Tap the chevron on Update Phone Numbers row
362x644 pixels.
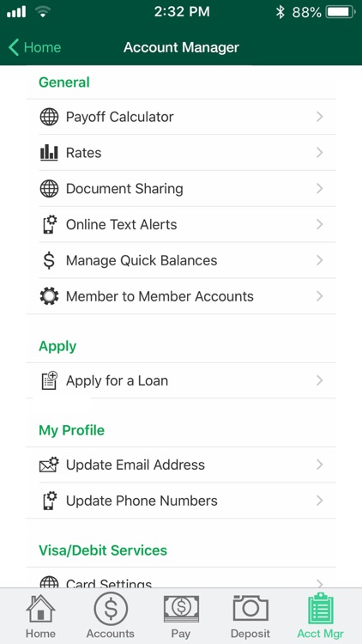click(x=320, y=501)
